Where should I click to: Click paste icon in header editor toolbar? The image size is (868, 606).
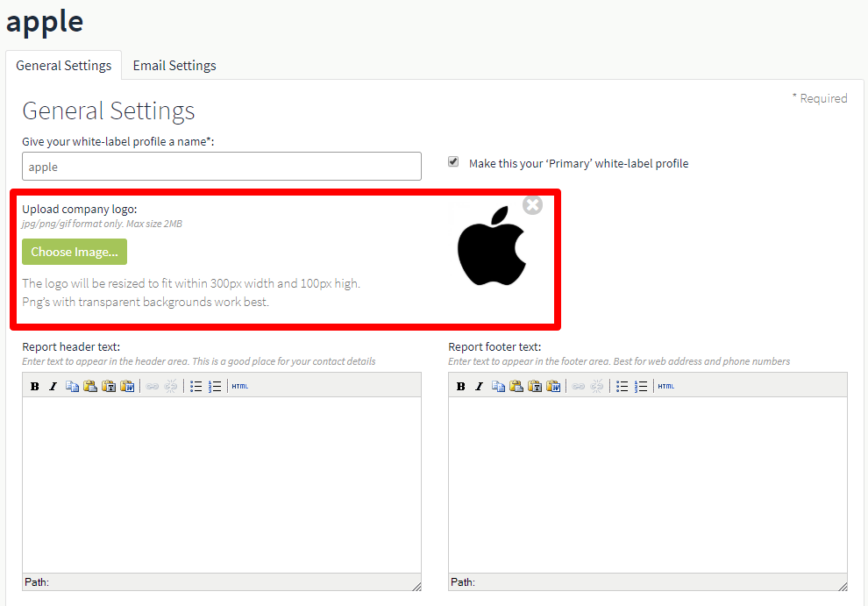pyautogui.click(x=90, y=386)
